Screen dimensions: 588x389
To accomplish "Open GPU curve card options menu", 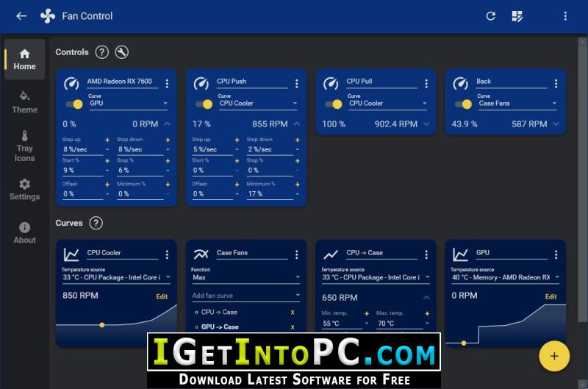I will (556, 254).
